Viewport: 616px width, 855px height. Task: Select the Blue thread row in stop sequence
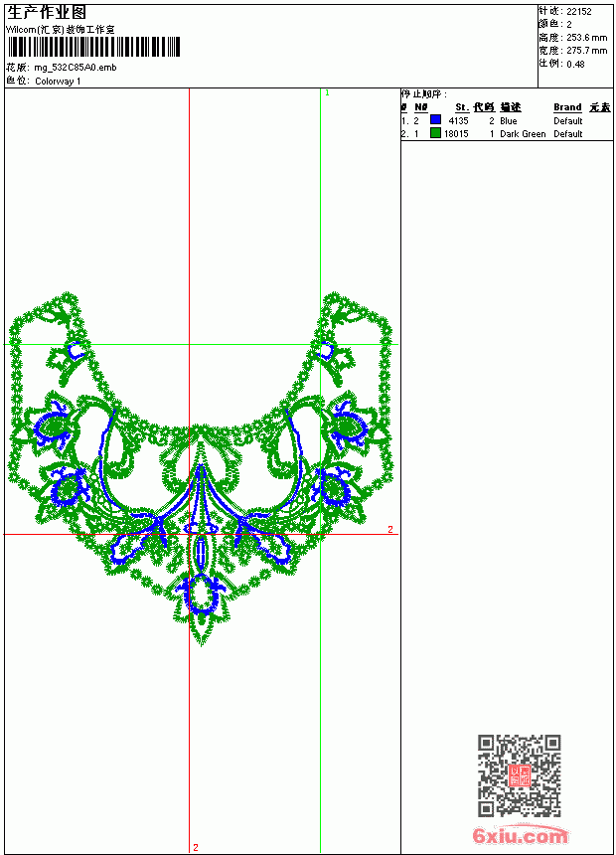pyautogui.click(x=507, y=120)
